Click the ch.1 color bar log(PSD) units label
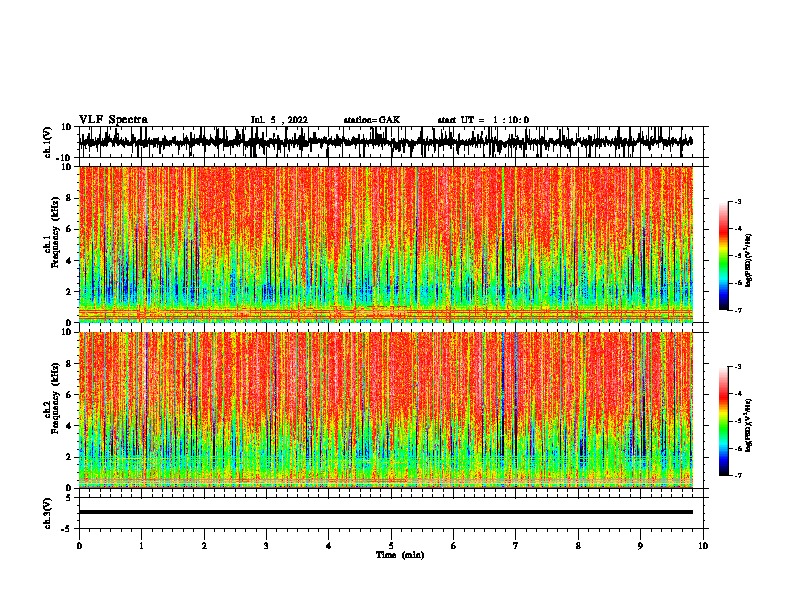The height and width of the screenshot is (612, 792). click(749, 261)
